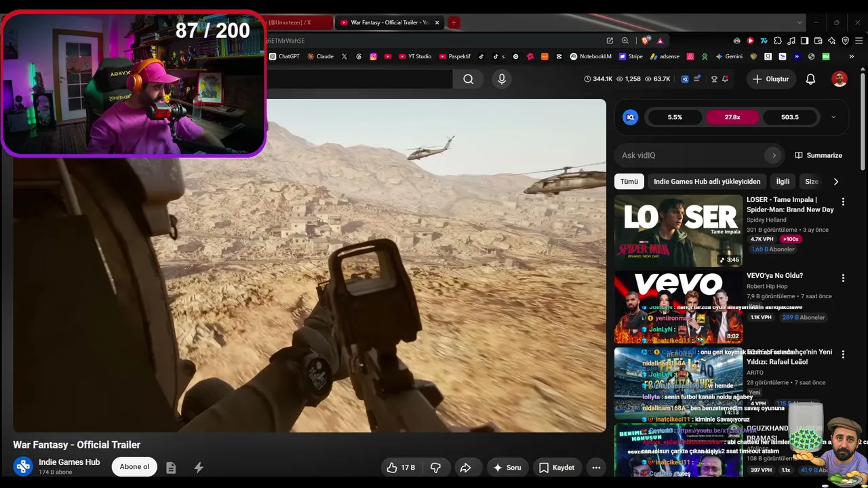Click the Soru ask button
868x488 pixels.
507,468
